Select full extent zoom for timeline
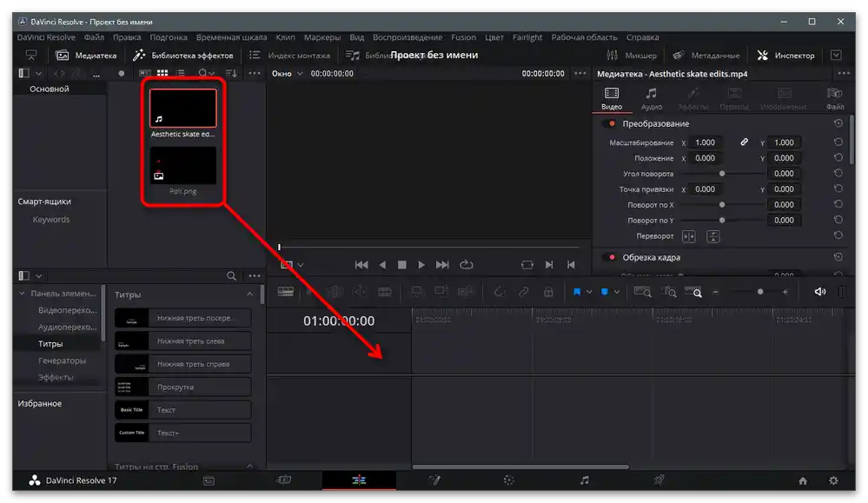 [642, 292]
